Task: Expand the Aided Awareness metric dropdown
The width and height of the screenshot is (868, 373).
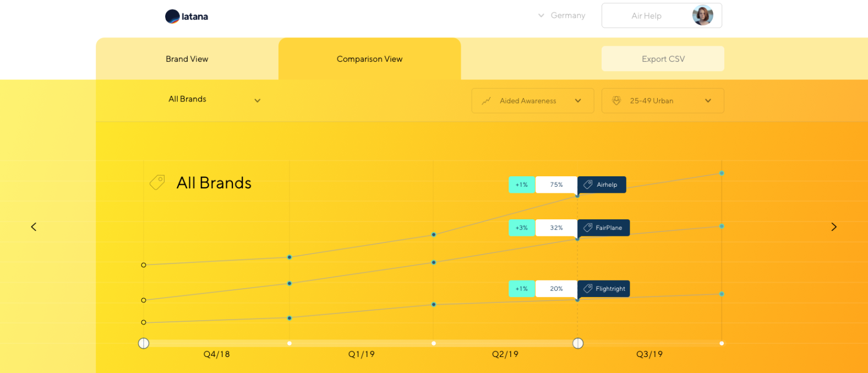Action: pyautogui.click(x=533, y=101)
